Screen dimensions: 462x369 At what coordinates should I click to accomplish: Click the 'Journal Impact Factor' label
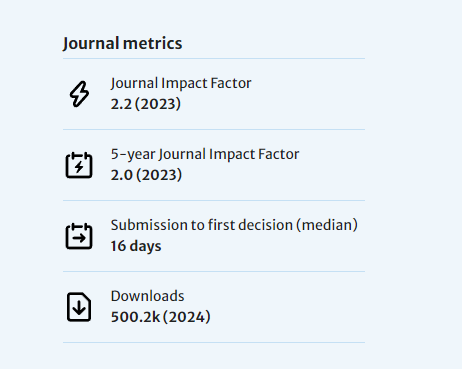(181, 83)
